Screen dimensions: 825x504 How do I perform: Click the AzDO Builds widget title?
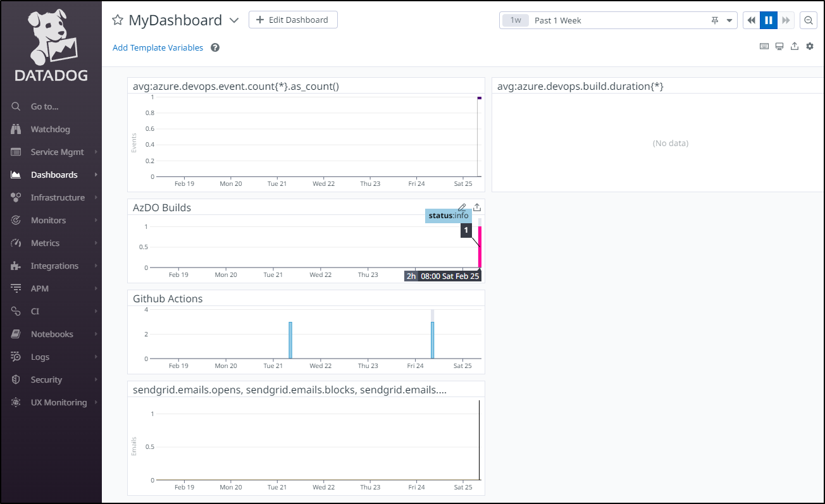point(162,207)
